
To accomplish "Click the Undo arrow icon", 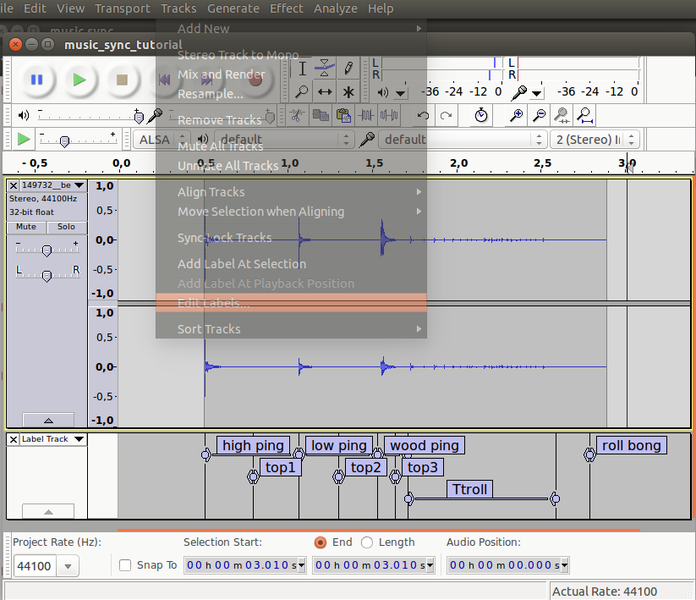I will point(423,116).
